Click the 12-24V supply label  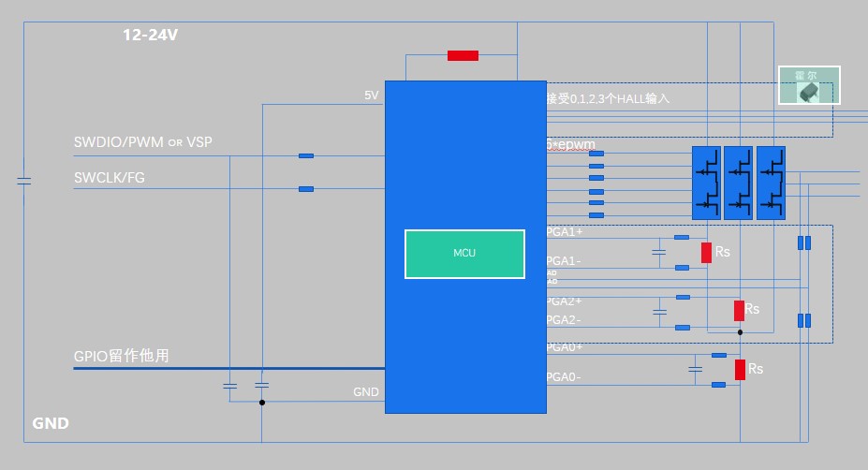pos(150,36)
